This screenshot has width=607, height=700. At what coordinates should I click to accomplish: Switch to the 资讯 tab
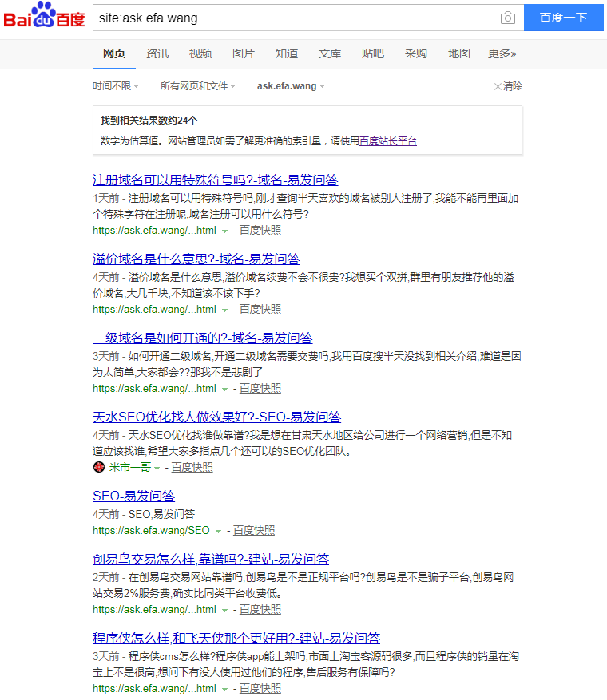(157, 53)
